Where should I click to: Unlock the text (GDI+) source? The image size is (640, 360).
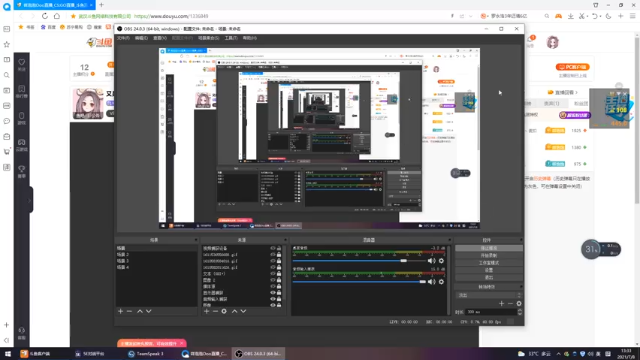click(279, 273)
